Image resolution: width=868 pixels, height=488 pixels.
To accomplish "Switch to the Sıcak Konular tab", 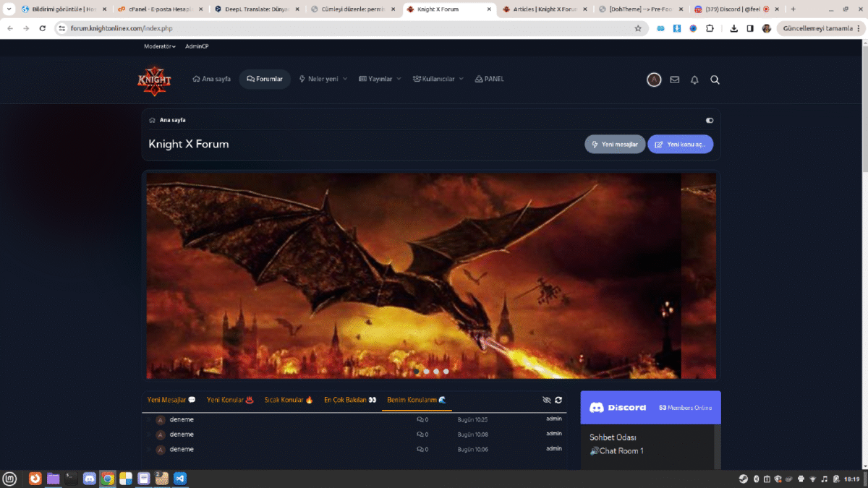I will coord(289,400).
